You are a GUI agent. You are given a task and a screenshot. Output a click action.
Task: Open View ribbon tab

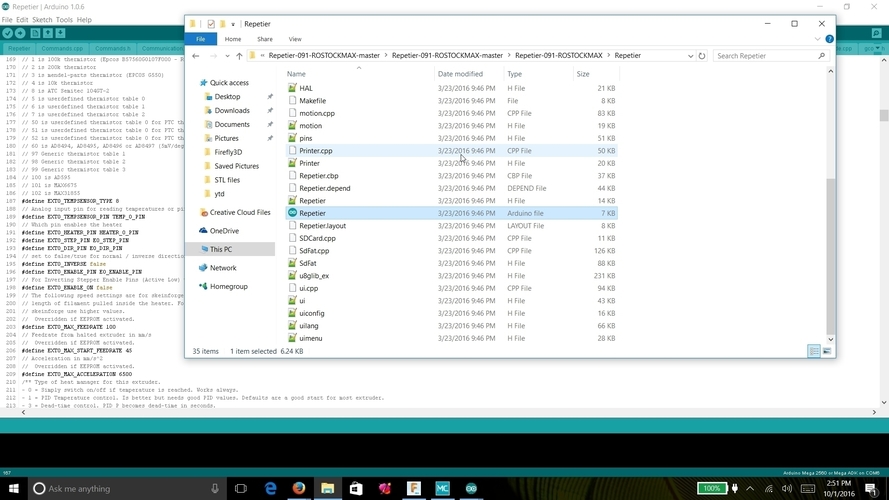point(295,39)
